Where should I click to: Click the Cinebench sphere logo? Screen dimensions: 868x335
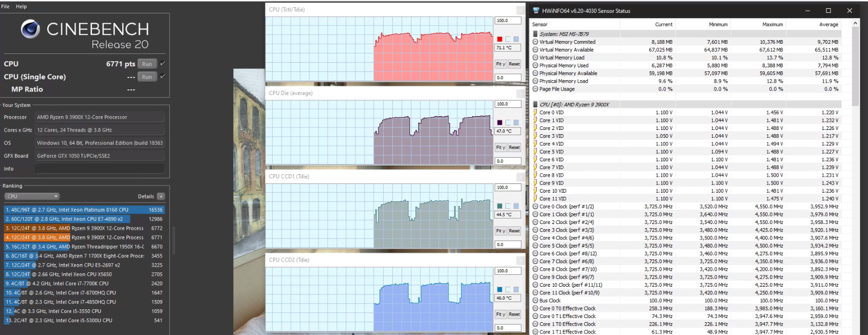point(30,29)
